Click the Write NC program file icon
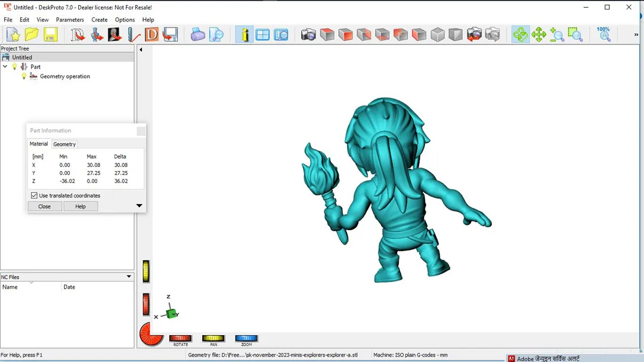The height and width of the screenshot is (362, 644). (x=170, y=35)
